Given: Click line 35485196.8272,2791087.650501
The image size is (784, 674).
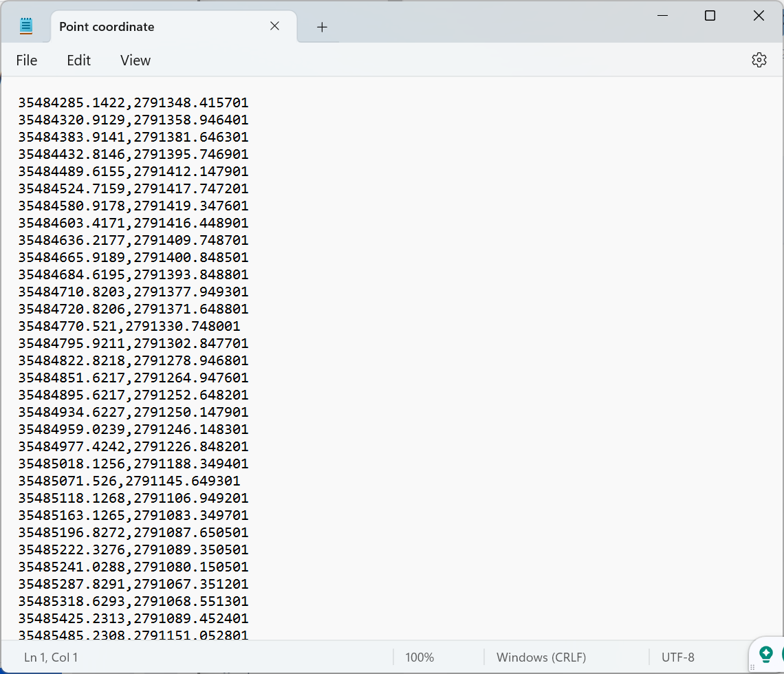Looking at the screenshot, I should pyautogui.click(x=133, y=532).
